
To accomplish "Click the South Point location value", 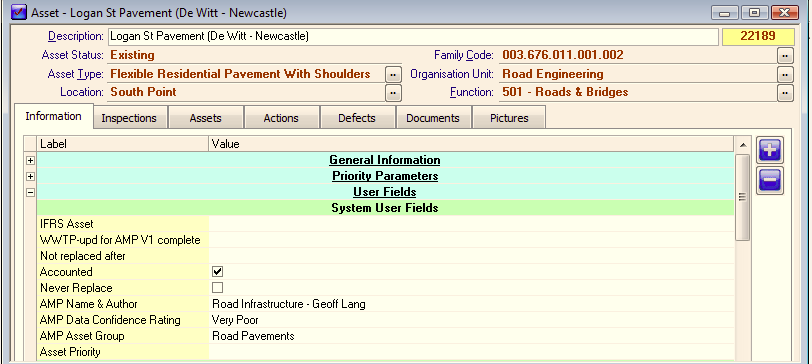I will pos(143,92).
